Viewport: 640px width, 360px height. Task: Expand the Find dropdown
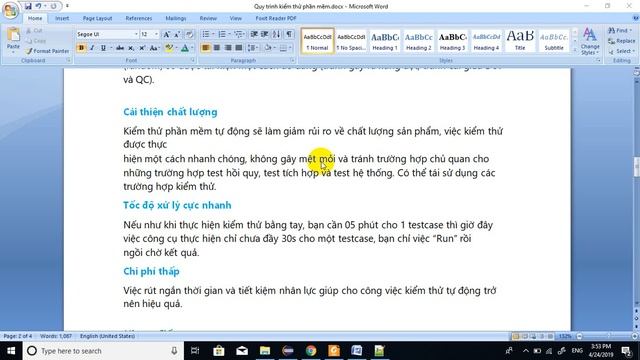click(x=631, y=31)
